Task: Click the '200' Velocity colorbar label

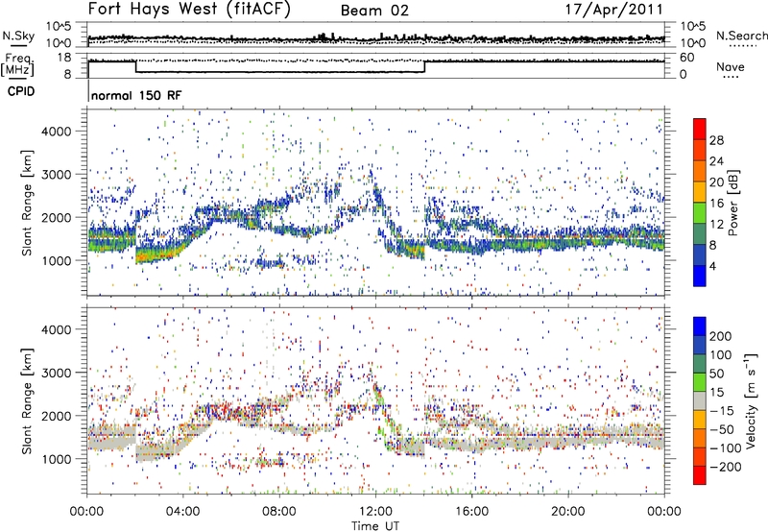Action: coord(720,336)
